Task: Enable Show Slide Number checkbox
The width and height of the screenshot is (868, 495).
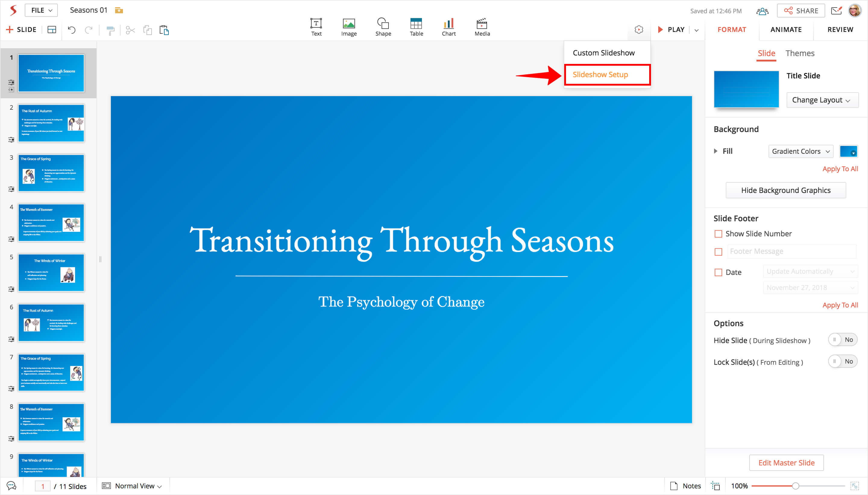Action: (718, 234)
